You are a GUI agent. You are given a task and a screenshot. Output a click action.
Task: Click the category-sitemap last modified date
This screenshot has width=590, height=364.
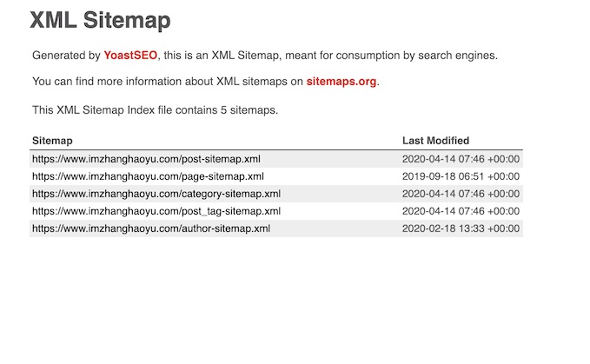tap(461, 194)
